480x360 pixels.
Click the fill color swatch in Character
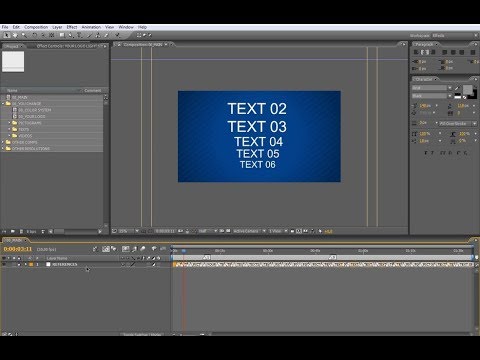coord(468,89)
